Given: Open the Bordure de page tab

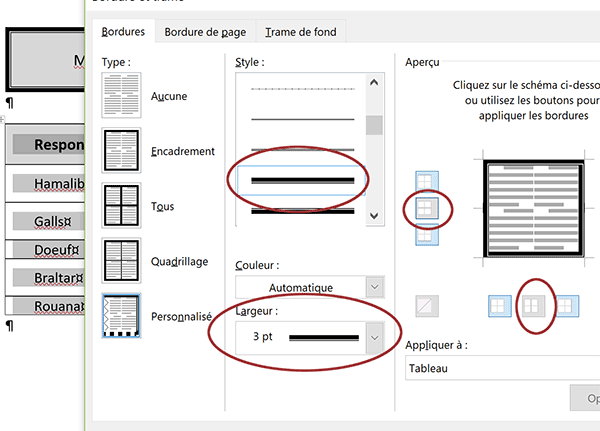Looking at the screenshot, I should 205,32.
